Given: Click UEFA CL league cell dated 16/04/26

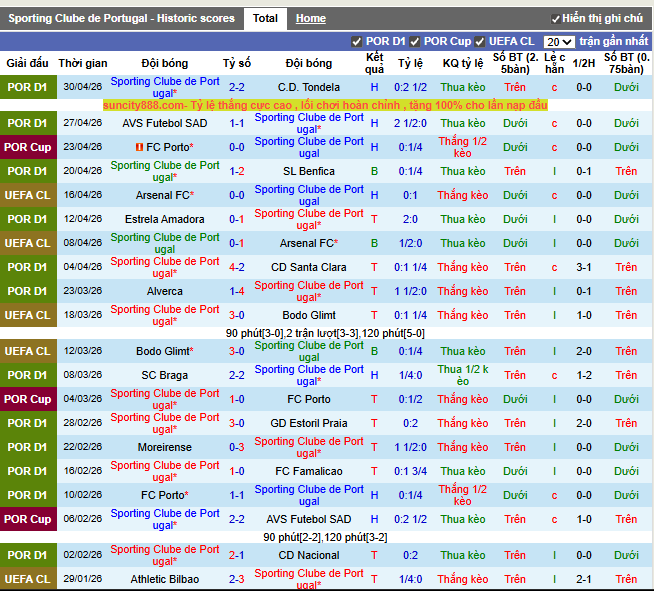Looking at the screenshot, I should [28, 195].
